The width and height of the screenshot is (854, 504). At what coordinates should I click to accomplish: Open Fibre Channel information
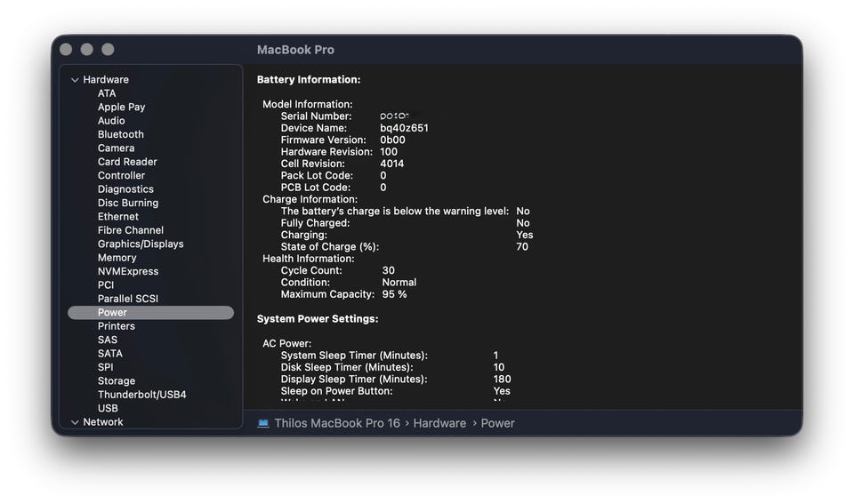(131, 230)
